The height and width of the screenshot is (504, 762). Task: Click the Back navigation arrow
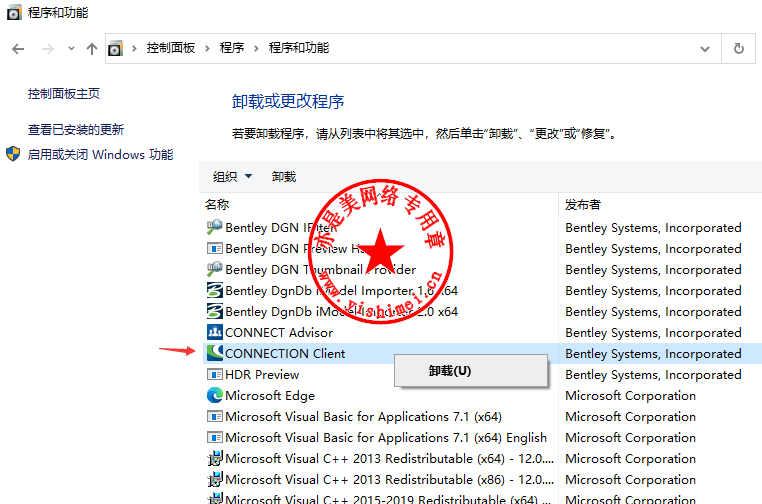click(x=18, y=49)
